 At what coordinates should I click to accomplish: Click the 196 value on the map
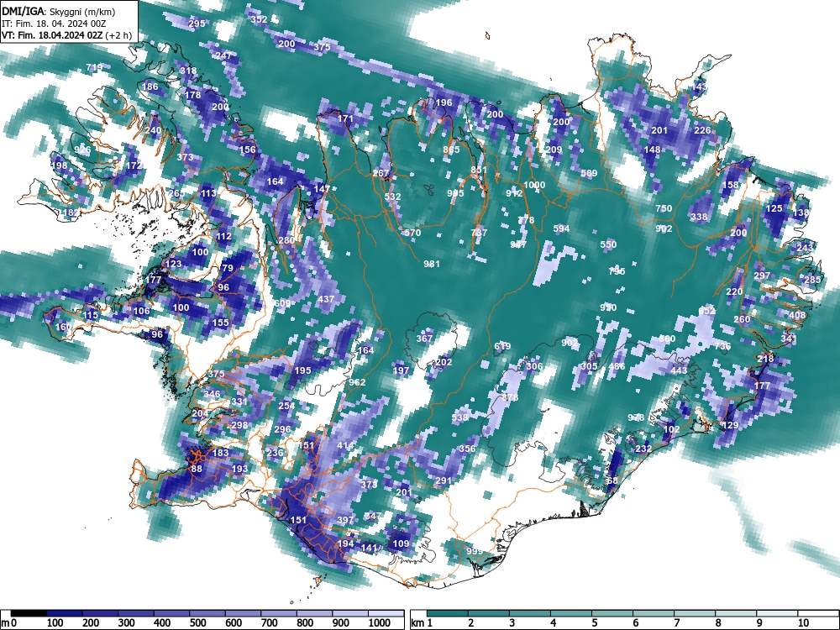pyautogui.click(x=444, y=102)
